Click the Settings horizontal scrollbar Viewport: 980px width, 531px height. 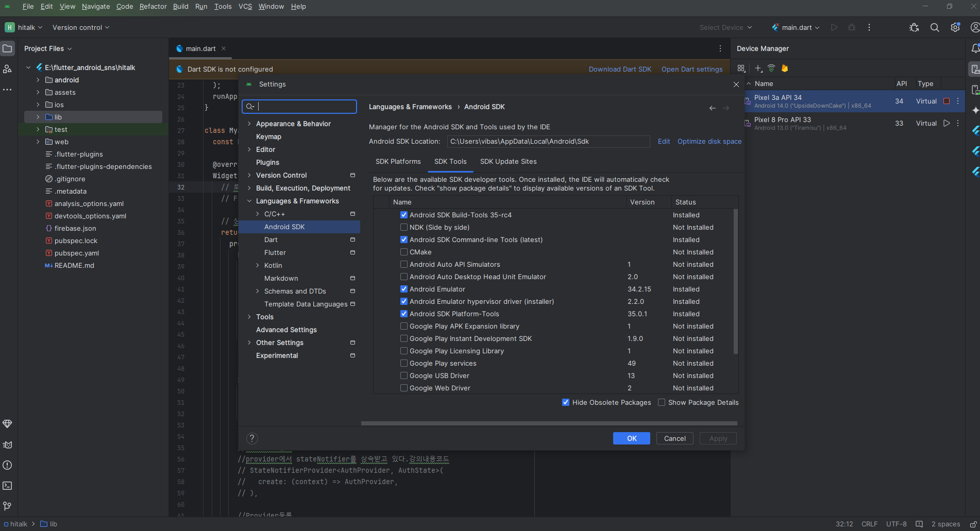coord(549,423)
